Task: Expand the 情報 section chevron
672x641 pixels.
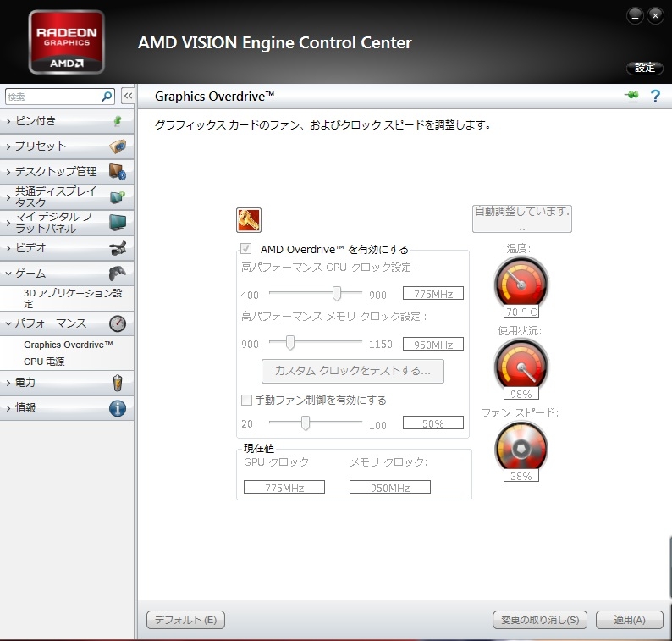Action: 8,408
